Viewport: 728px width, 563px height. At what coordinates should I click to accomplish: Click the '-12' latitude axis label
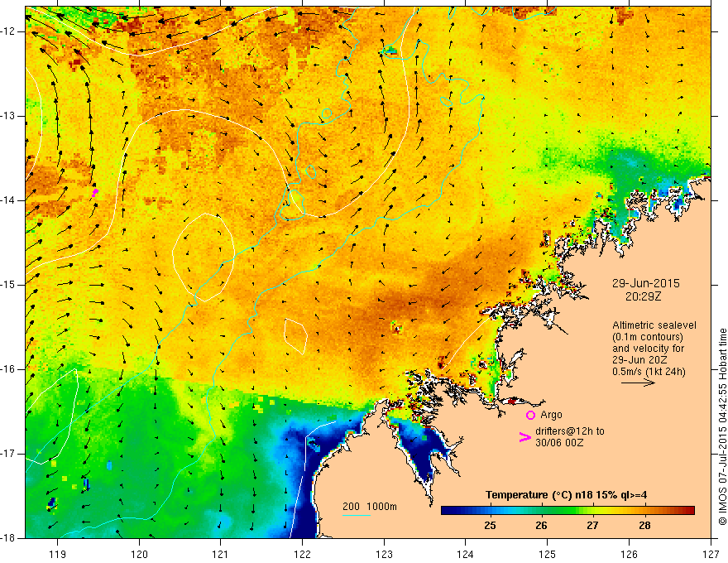9,31
